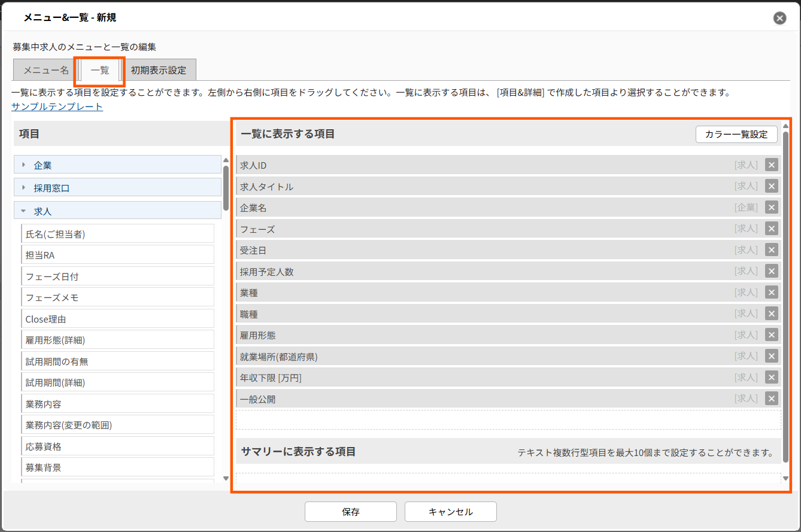This screenshot has height=532, width=801.
Task: Remove 求人ID from the displayed list
Action: pyautogui.click(x=772, y=165)
